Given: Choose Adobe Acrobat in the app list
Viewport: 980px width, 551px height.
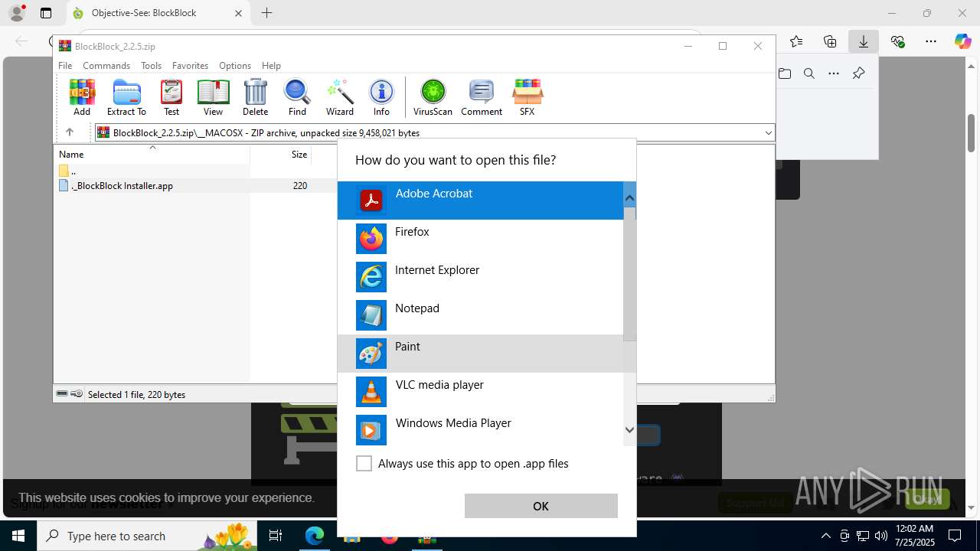Looking at the screenshot, I should tap(481, 201).
